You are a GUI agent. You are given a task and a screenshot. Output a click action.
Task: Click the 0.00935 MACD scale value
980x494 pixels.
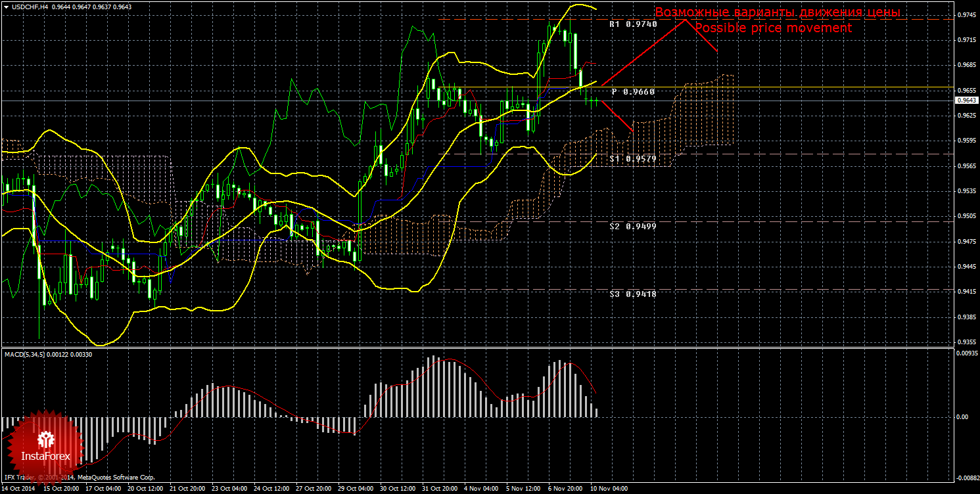(x=966, y=354)
